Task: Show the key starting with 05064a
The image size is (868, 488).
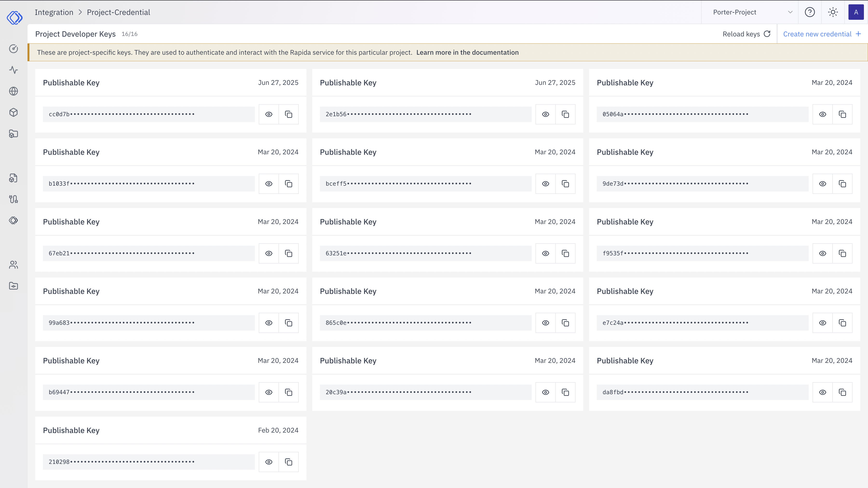Action: [x=822, y=114]
